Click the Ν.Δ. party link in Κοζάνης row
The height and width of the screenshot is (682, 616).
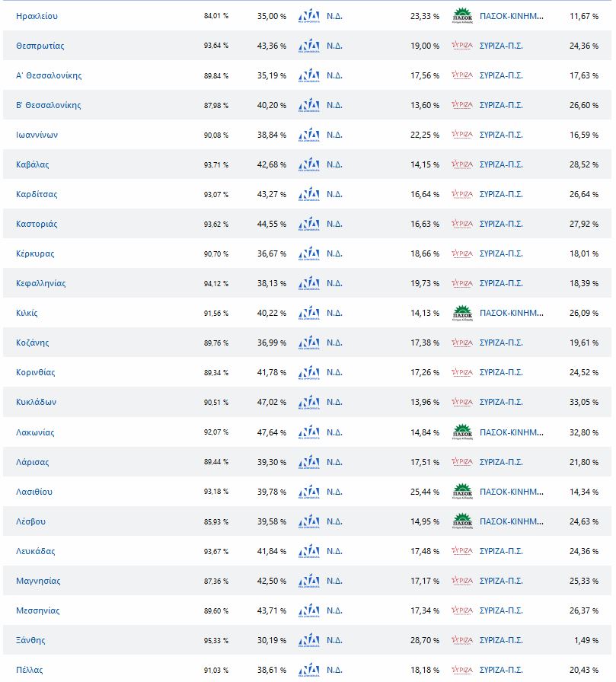[x=334, y=343]
